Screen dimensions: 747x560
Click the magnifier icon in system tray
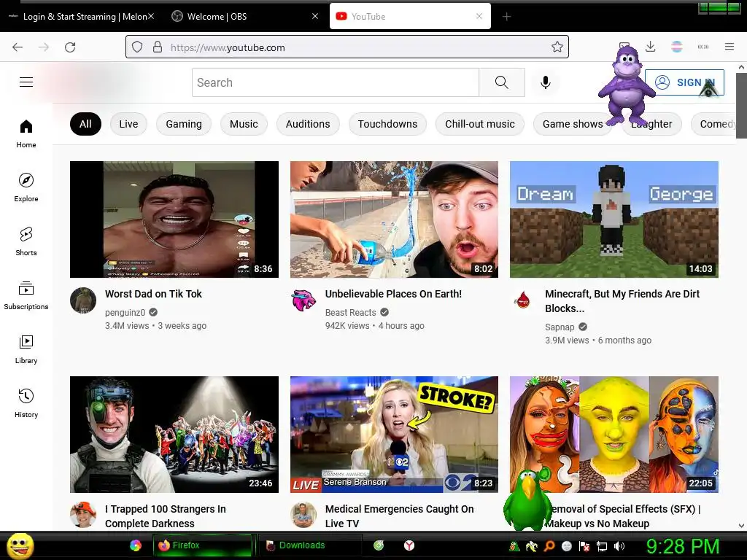coord(549,546)
